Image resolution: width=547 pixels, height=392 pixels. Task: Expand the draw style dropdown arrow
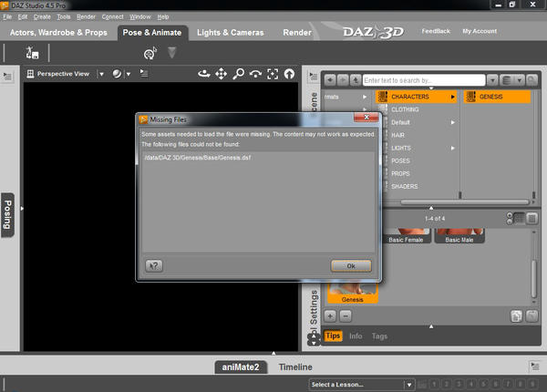click(x=129, y=74)
